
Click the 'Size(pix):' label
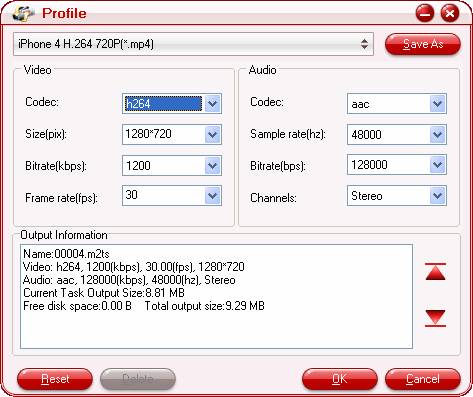tap(46, 134)
